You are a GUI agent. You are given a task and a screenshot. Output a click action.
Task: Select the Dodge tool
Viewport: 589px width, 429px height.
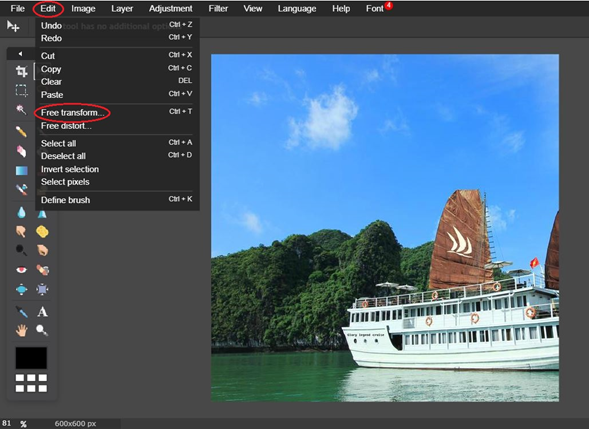21,250
